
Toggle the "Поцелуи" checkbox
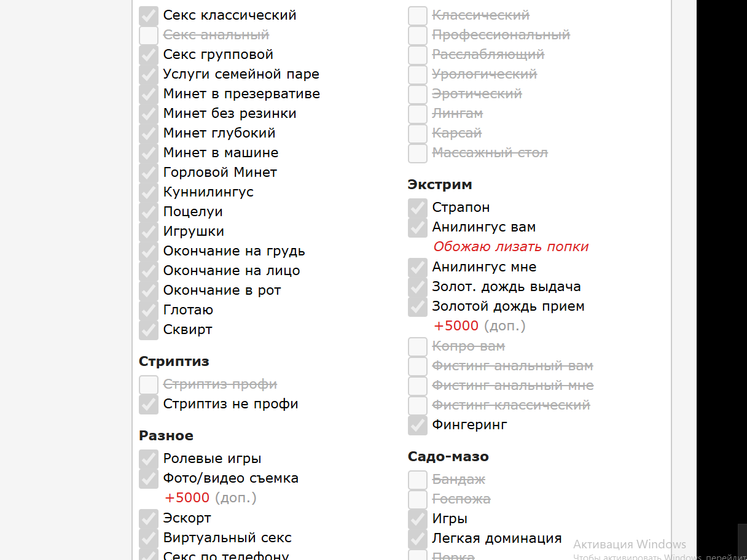(x=149, y=212)
